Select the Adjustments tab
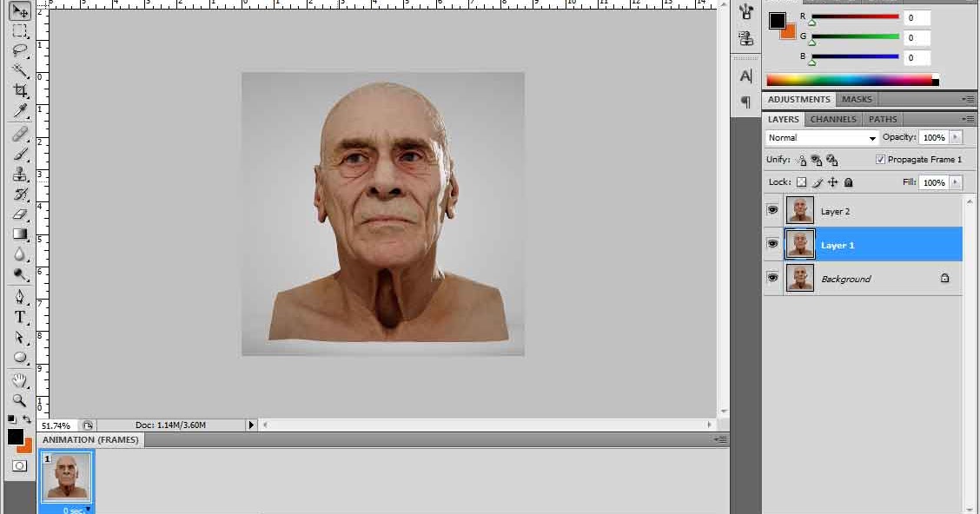Viewport: 980px width, 514px height. (x=798, y=99)
